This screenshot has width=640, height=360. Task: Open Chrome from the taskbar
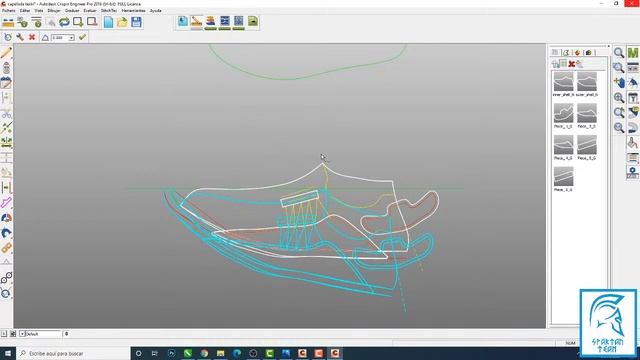tap(204, 353)
